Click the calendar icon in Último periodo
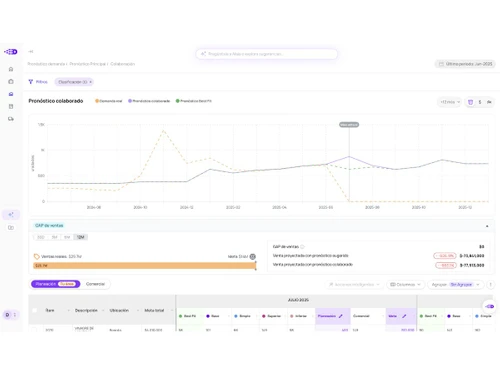This screenshot has height=375, width=500. (441, 64)
